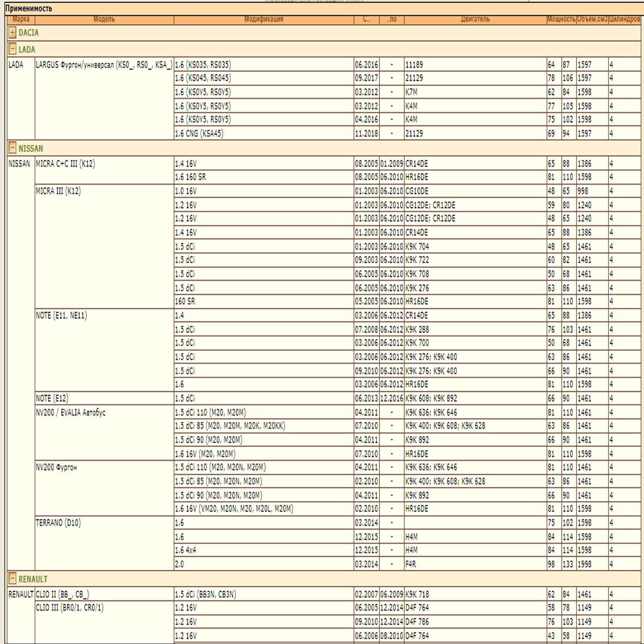The height and width of the screenshot is (644, 644).
Task: Select the Цилиндров column header
Action: pyautogui.click(x=624, y=19)
